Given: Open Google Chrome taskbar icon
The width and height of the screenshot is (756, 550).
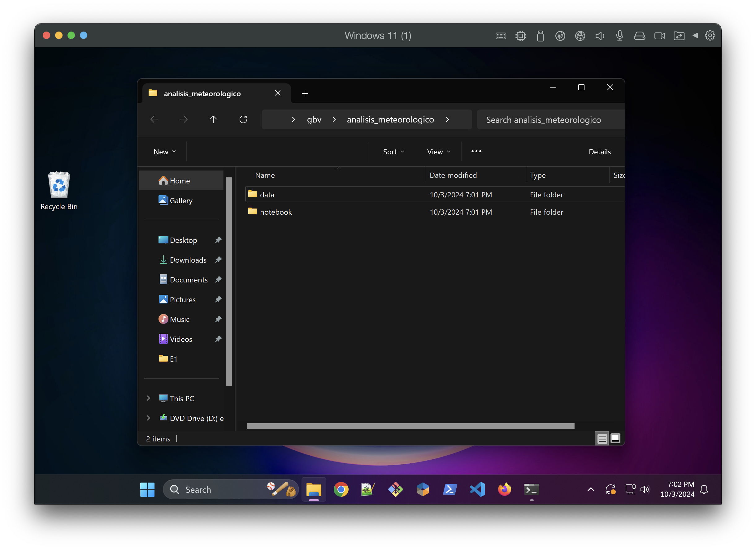Looking at the screenshot, I should point(341,489).
